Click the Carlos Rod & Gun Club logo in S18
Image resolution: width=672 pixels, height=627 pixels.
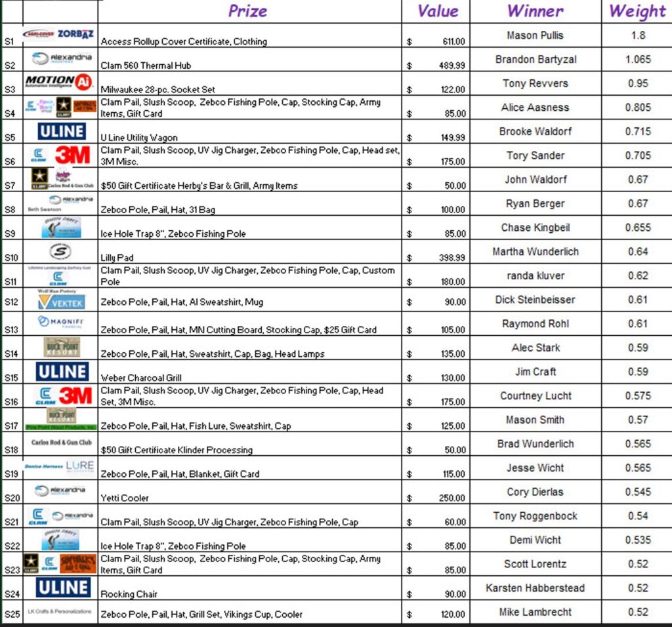[x=61, y=443]
